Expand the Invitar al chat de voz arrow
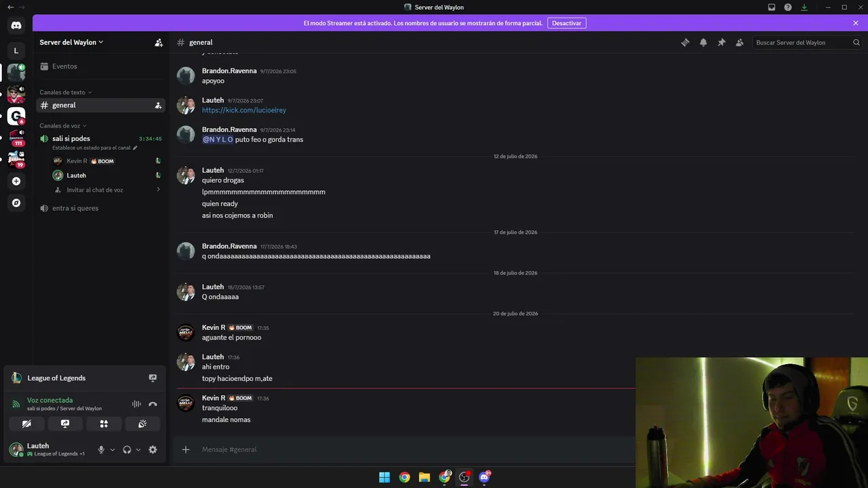Viewport: 868px width, 488px height. (x=159, y=190)
